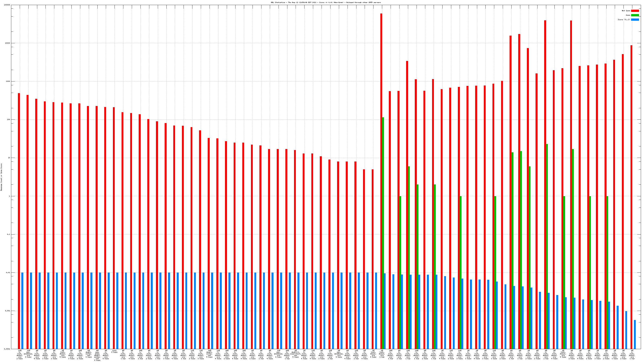Screen dimensions: 644x362
Task: Click the 'none 8 hops' x-axis label
Action: pos(114,352)
